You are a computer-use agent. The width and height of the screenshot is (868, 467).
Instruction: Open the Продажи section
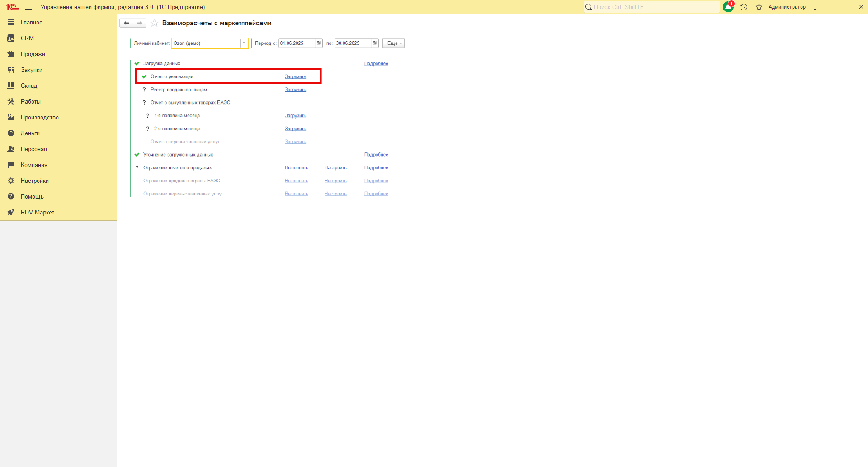[33, 54]
